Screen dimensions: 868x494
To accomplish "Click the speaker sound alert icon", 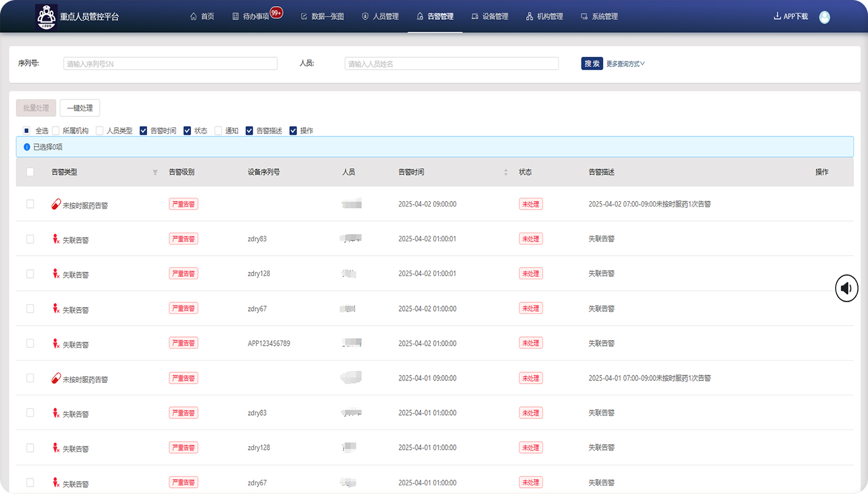I will (x=846, y=288).
